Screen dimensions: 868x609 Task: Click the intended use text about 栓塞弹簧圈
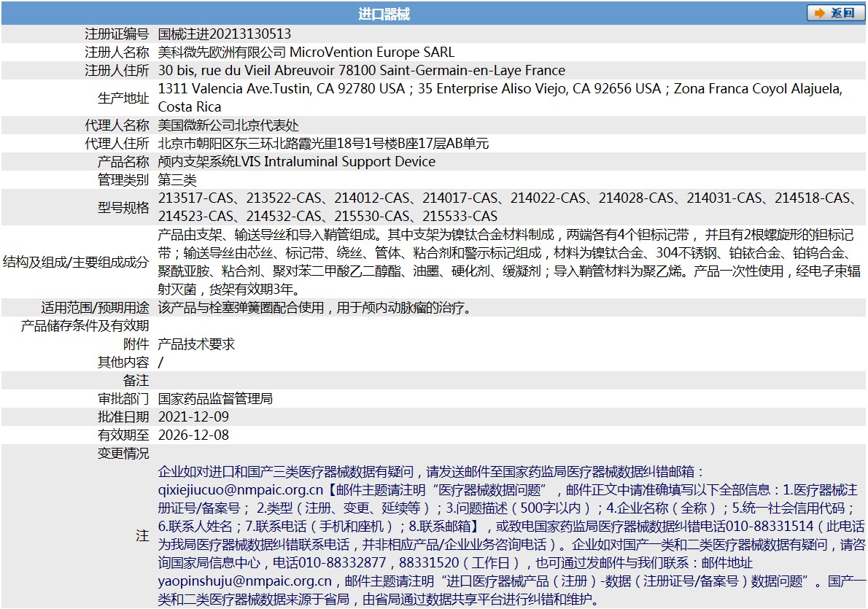coord(314,308)
